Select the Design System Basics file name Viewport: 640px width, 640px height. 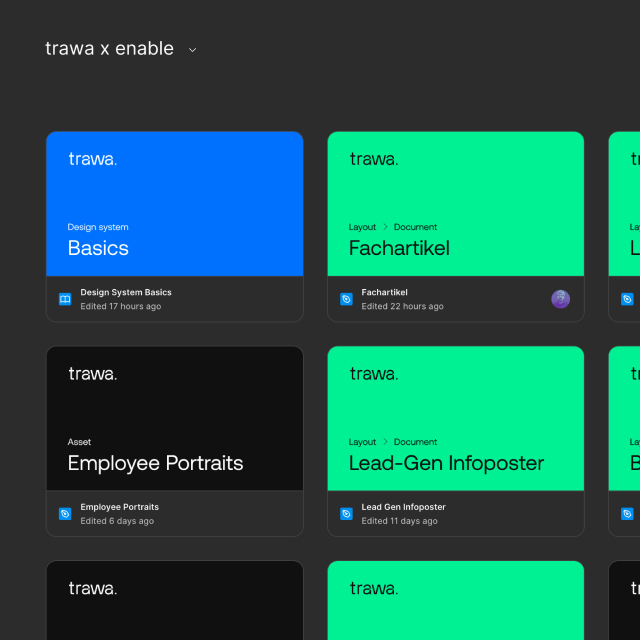[126, 292]
